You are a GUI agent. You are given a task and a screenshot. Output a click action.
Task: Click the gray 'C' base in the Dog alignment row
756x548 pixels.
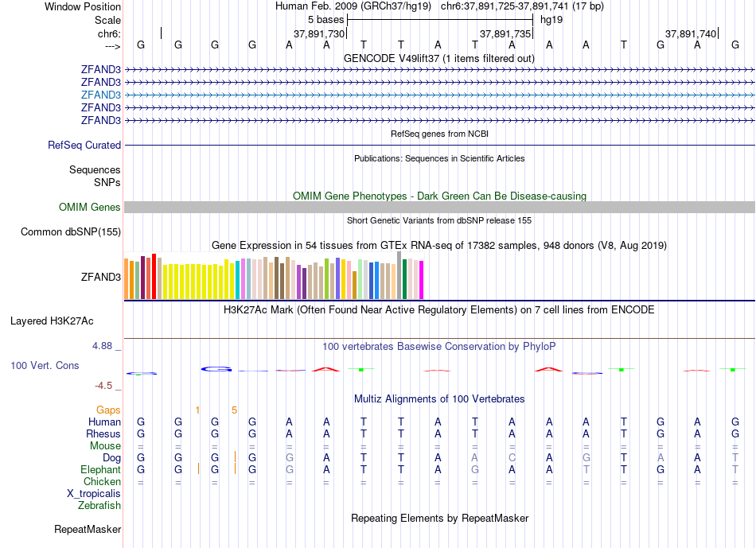coord(512,457)
